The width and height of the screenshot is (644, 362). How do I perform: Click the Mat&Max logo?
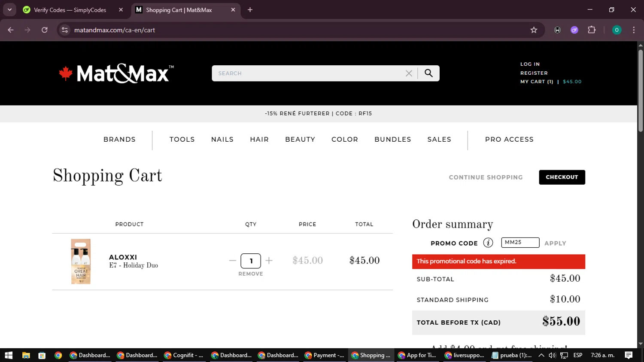point(116,73)
